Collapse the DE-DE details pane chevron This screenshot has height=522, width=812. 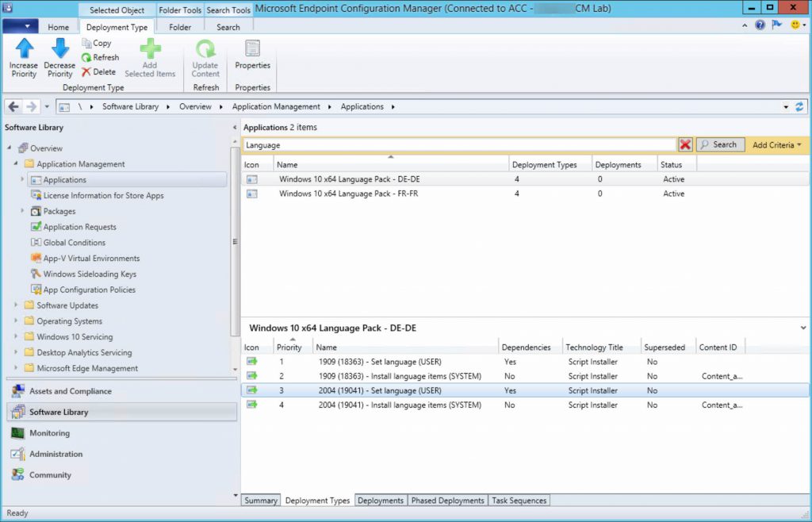[x=802, y=328]
